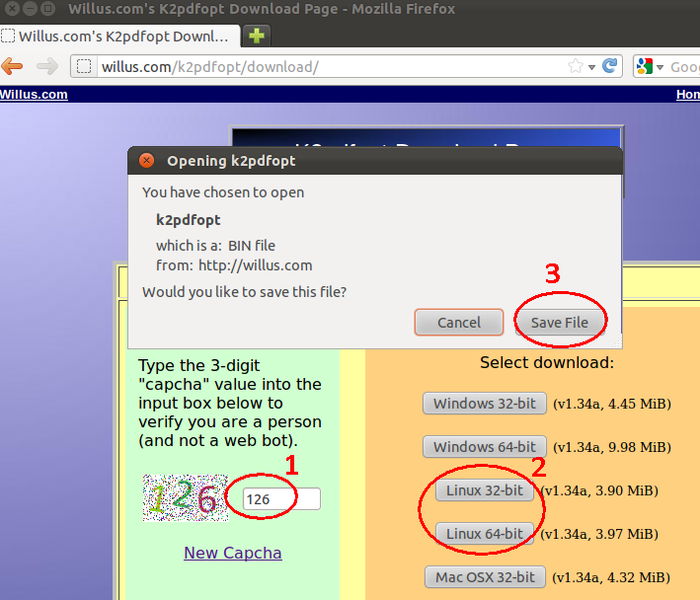
Task: Open the Willus.com header link
Action: click(34, 94)
